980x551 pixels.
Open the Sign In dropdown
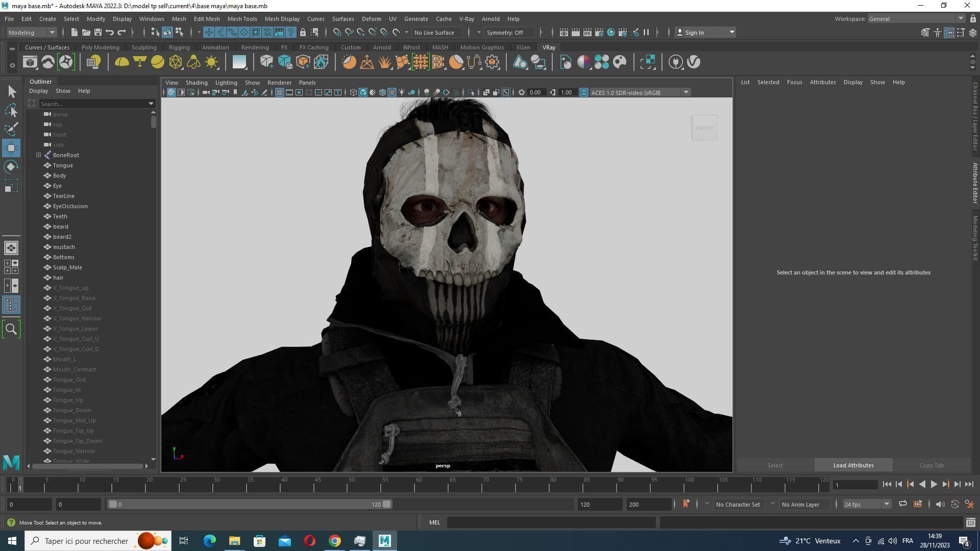click(x=705, y=33)
